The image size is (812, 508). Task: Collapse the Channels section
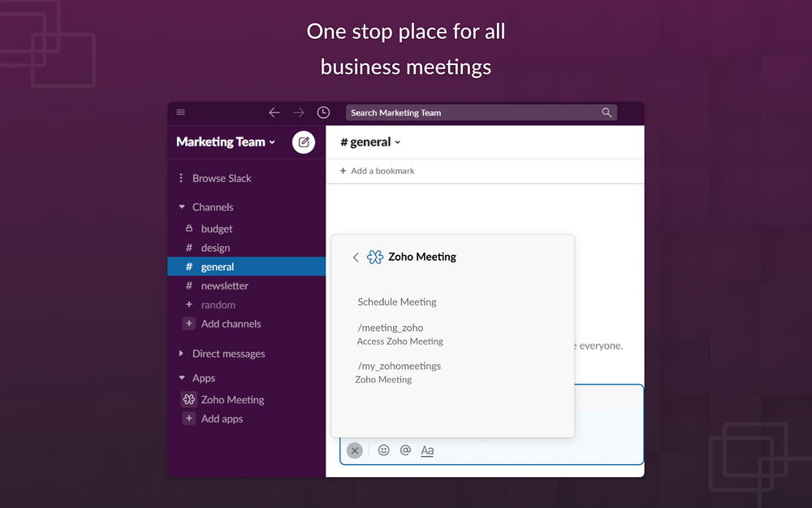[182, 206]
